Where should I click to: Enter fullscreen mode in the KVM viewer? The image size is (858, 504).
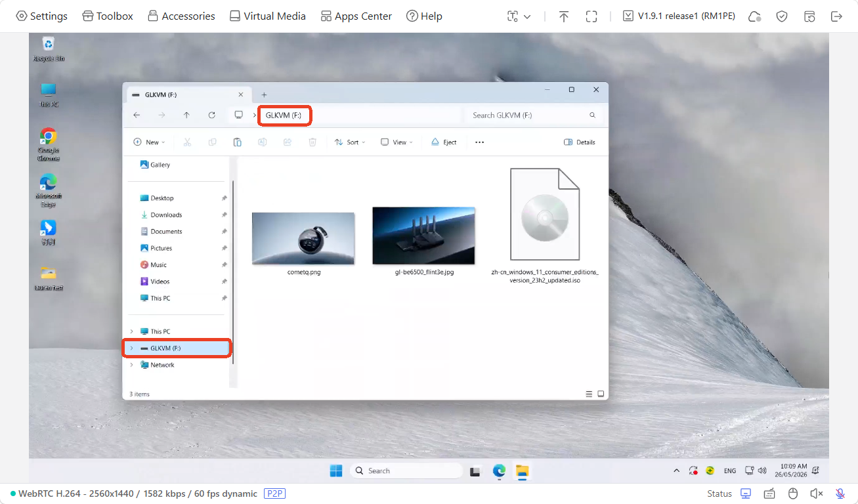tap(591, 16)
